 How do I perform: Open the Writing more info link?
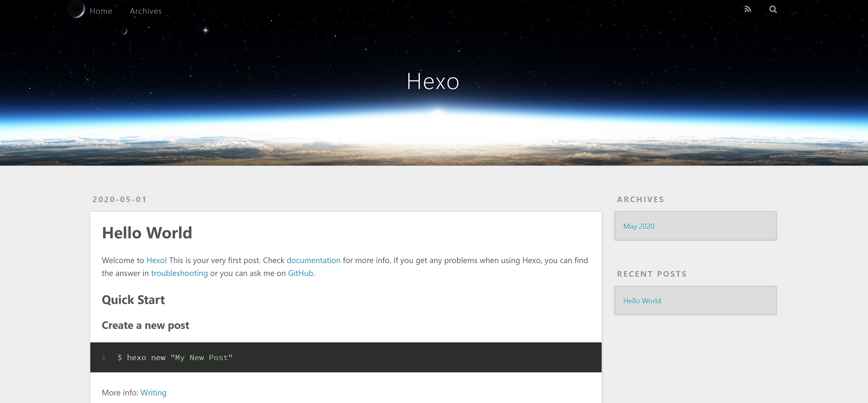pos(153,393)
